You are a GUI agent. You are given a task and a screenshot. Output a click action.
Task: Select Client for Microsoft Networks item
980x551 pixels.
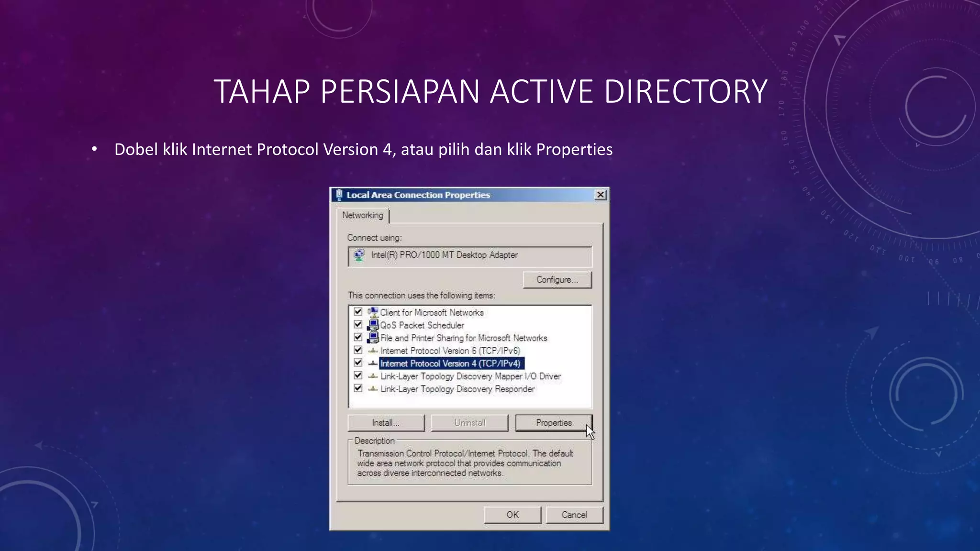[432, 312]
